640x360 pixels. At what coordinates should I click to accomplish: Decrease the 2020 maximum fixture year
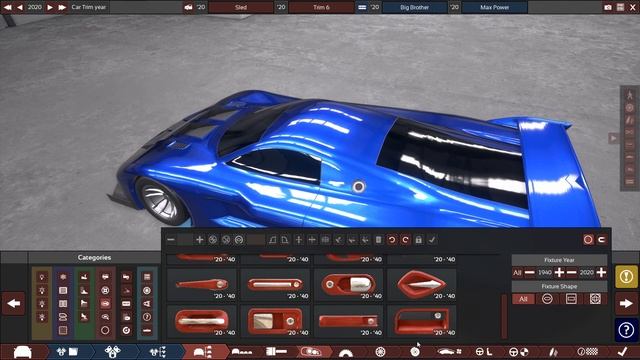[x=572, y=272]
